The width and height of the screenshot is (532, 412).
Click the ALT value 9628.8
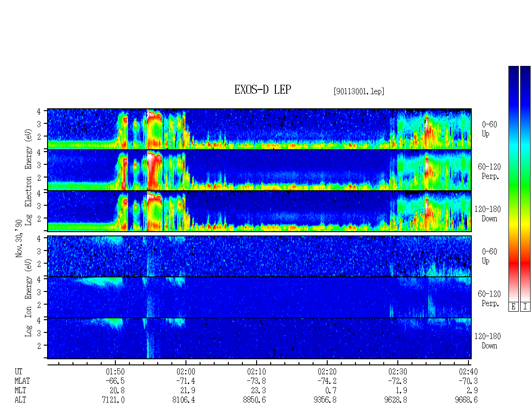pyautogui.click(x=395, y=400)
